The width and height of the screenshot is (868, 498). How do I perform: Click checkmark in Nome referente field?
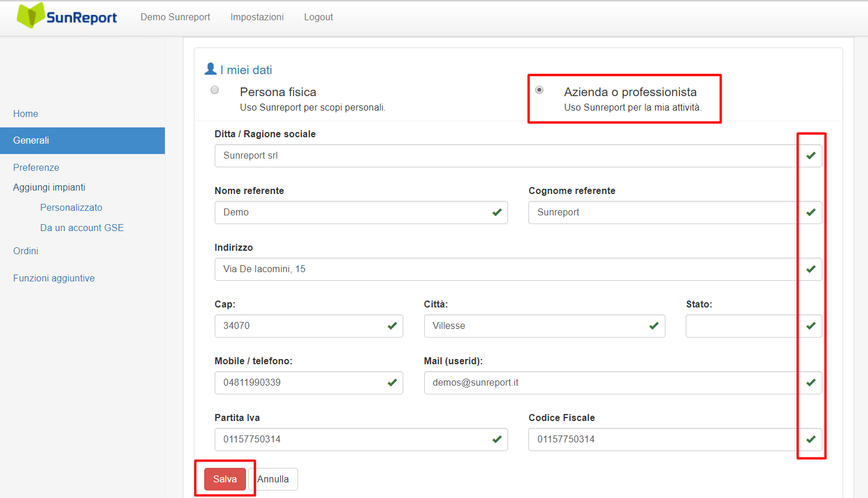[496, 212]
